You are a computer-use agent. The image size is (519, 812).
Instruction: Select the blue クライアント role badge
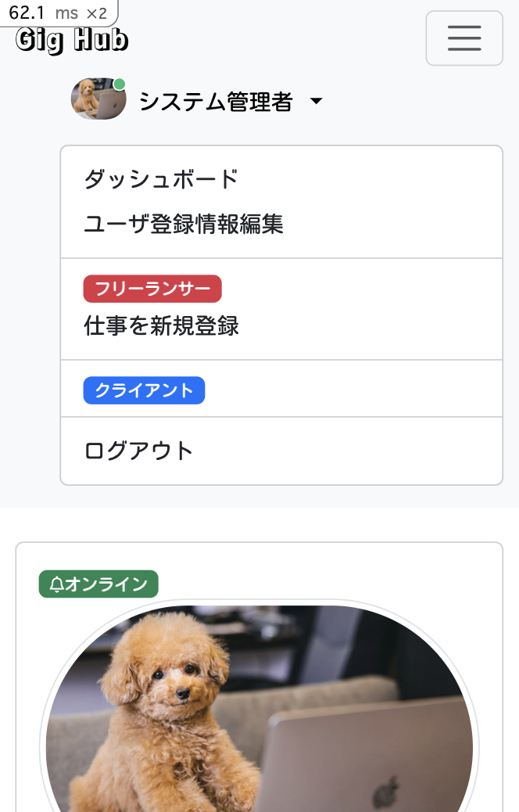(144, 390)
